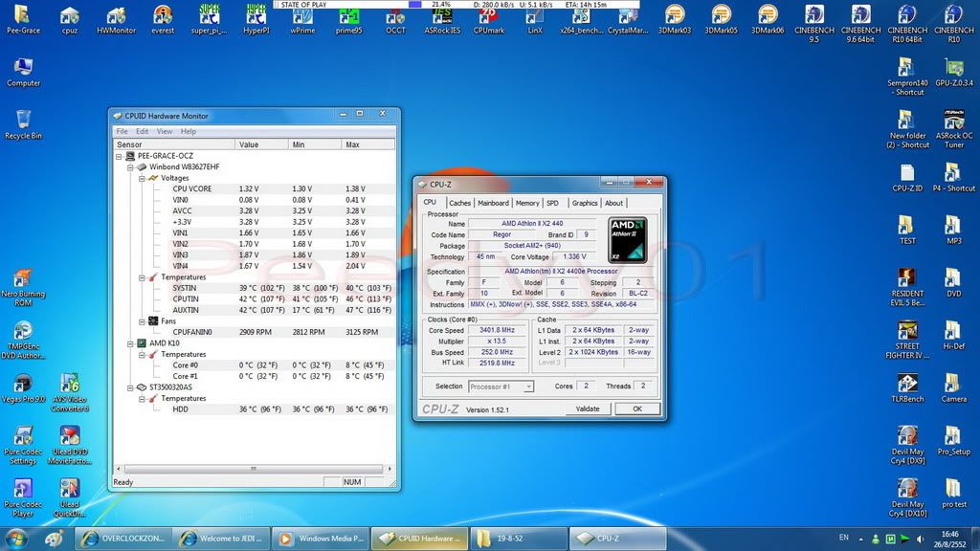
Task: Collapse the PEE-GRACE-OCZ tree node
Action: coord(119,156)
